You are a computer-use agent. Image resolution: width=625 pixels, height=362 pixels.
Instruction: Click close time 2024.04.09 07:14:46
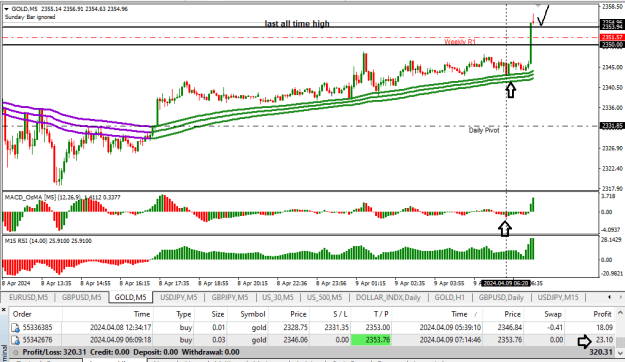[450, 340]
